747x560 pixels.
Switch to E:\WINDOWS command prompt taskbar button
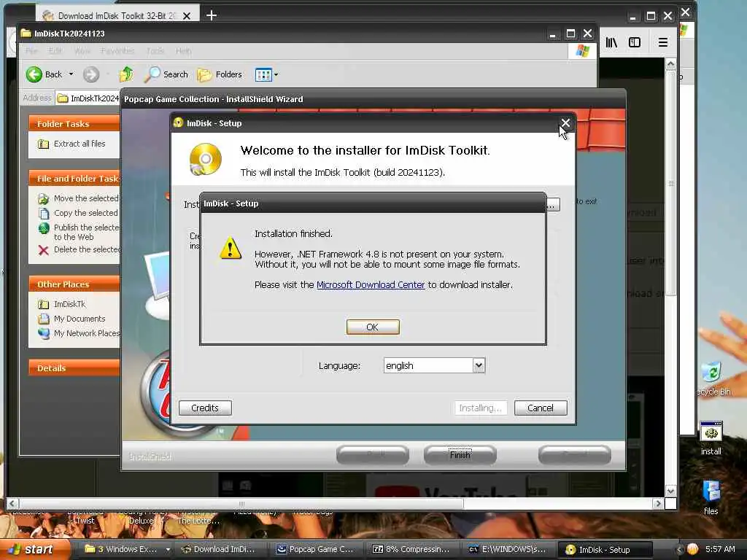point(510,550)
